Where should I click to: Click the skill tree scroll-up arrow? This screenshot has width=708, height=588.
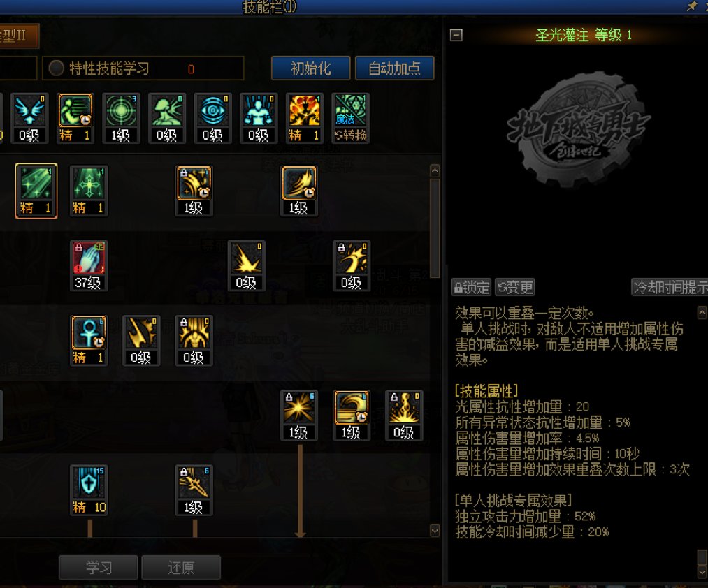tap(435, 170)
